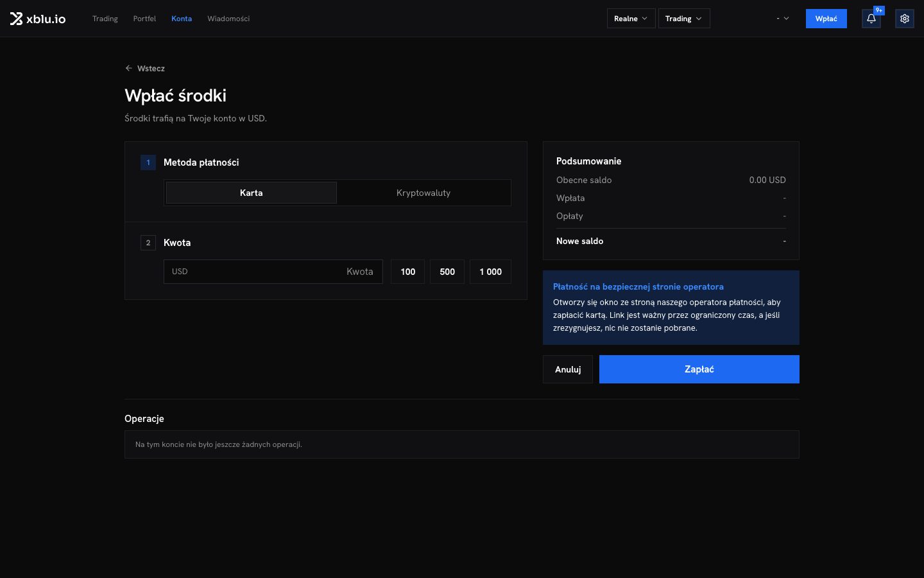Expand the Trading mode dropdown
This screenshot has width=924, height=578.
[684, 19]
